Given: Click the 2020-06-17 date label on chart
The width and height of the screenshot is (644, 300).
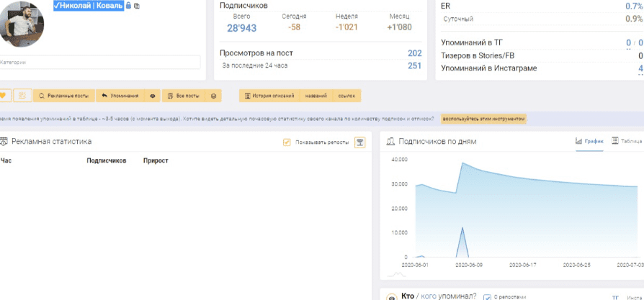Looking at the screenshot, I should pos(523,265).
